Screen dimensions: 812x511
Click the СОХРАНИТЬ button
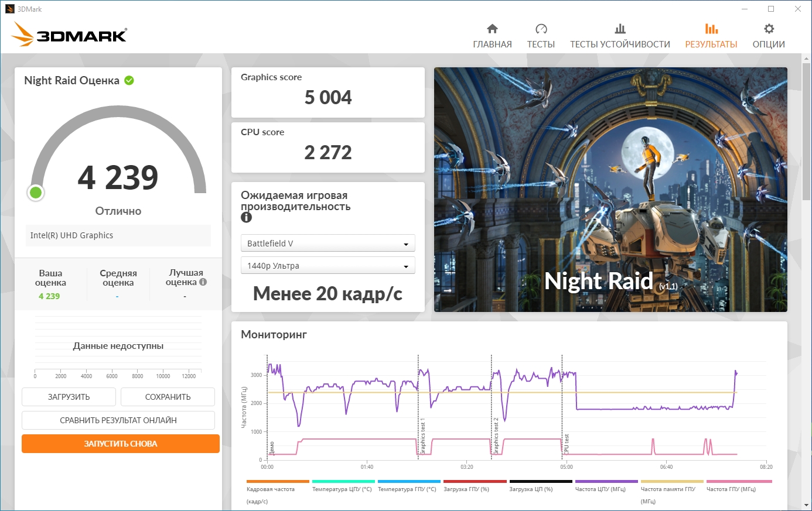[168, 397]
